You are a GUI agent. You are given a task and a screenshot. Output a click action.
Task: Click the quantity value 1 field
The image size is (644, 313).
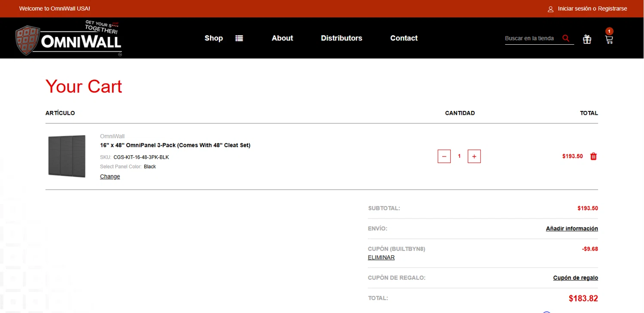[459, 156]
